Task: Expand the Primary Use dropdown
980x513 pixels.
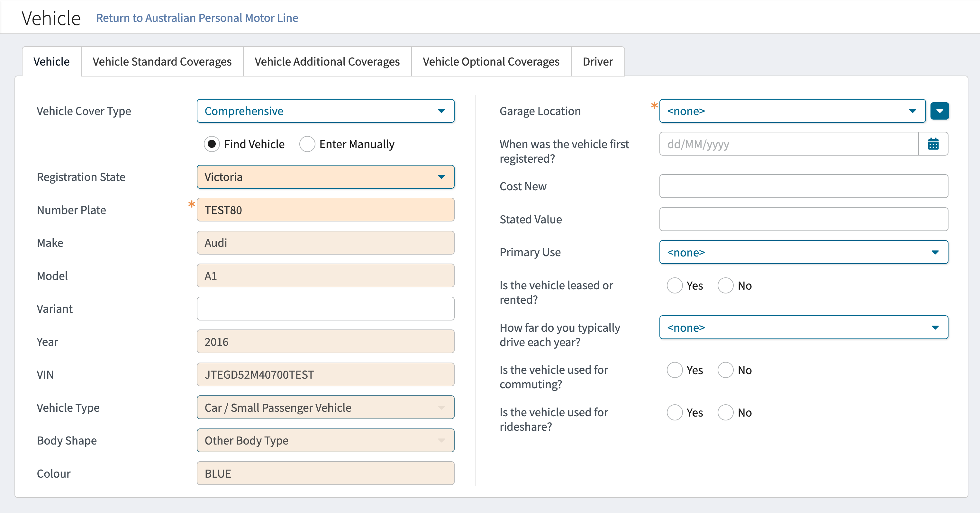Action: pos(803,252)
